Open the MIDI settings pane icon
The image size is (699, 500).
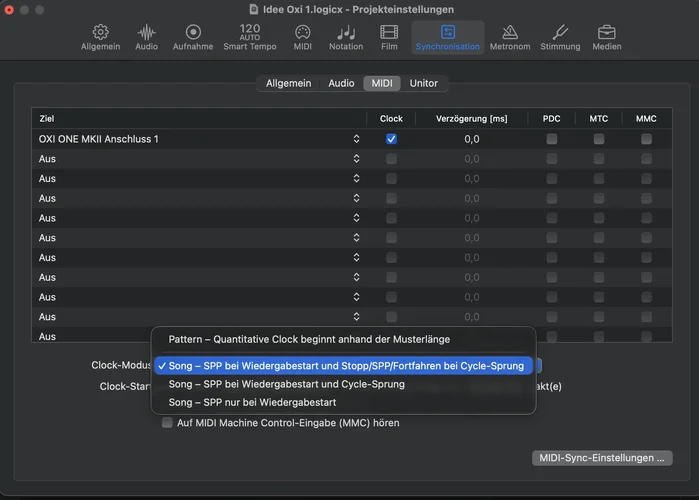302,37
